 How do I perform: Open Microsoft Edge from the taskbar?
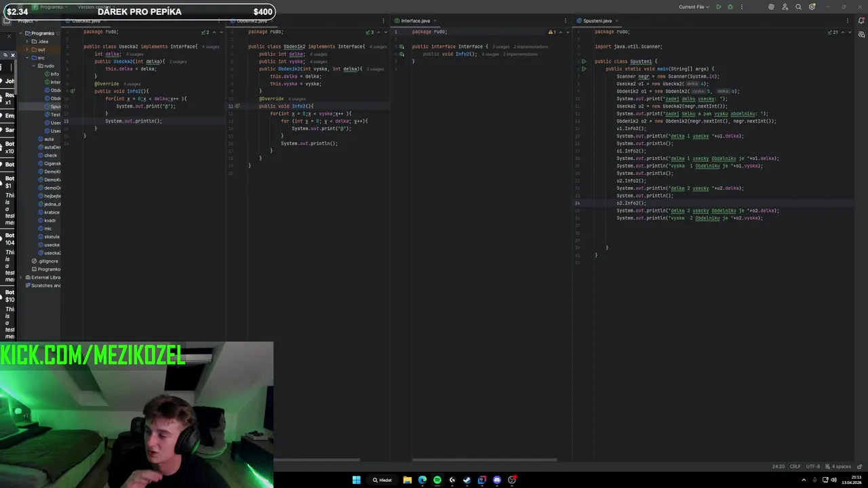422,480
